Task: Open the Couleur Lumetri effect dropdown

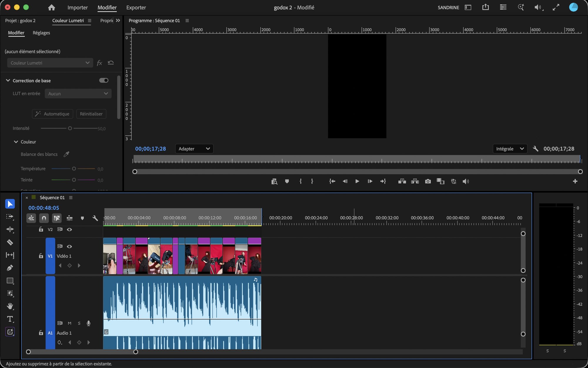Action: tap(50, 63)
